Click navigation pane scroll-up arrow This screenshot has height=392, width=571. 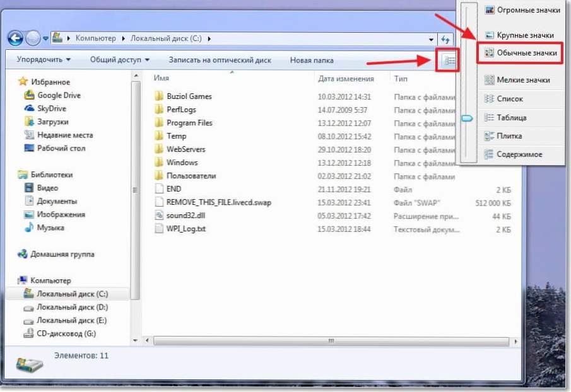[x=136, y=76]
